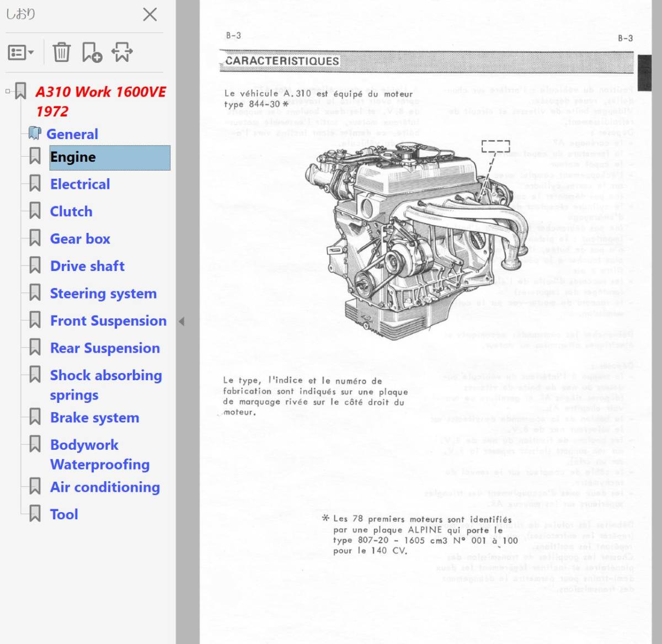Click bookmark icon beside Gear box
The width and height of the screenshot is (662, 644).
pos(35,238)
